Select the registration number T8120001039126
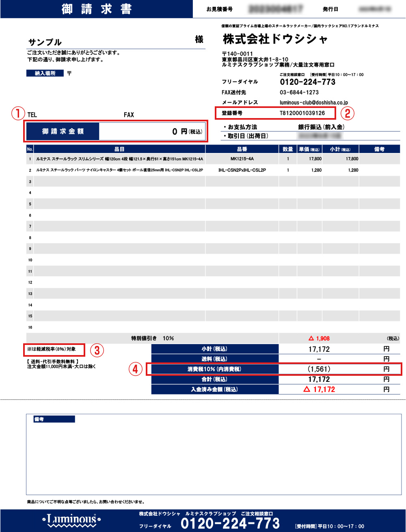The width and height of the screenshot is (406, 532). click(x=302, y=113)
